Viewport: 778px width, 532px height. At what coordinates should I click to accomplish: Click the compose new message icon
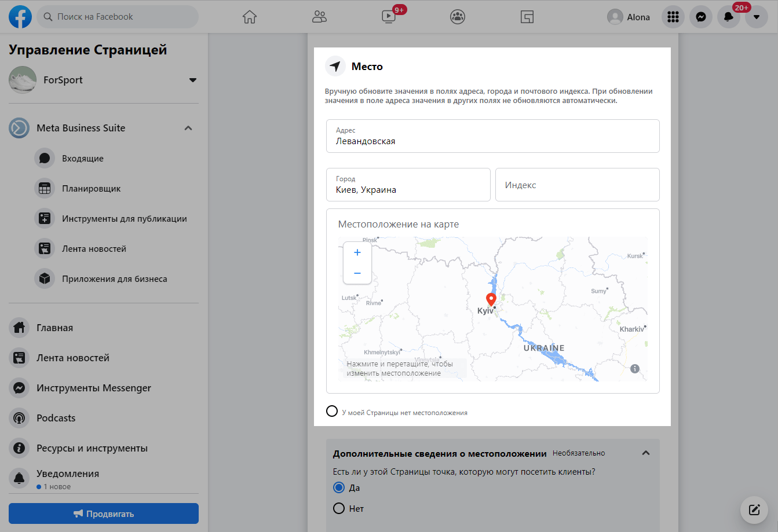(754, 510)
